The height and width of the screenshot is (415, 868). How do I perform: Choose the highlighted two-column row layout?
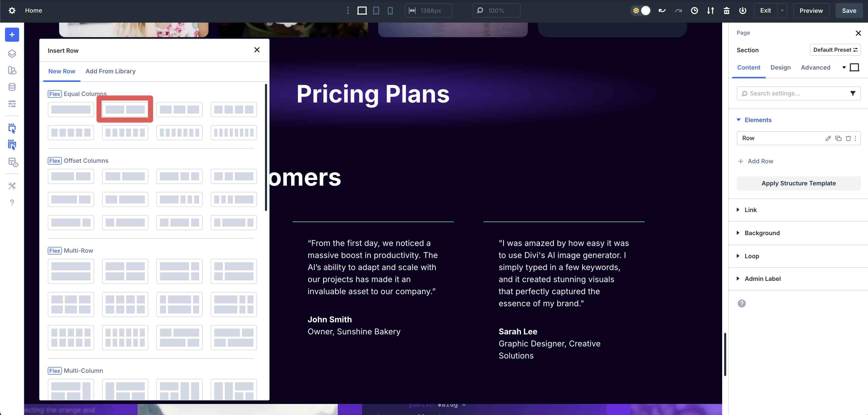tap(125, 109)
